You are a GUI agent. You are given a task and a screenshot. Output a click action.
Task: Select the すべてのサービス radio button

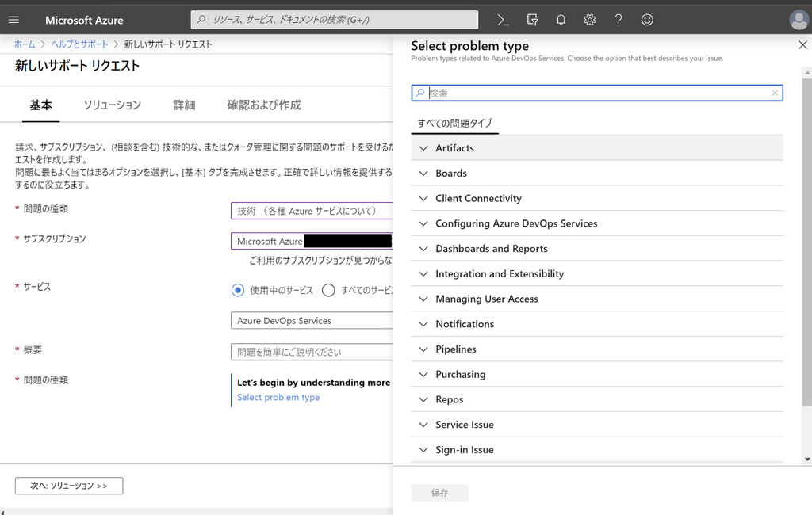click(x=328, y=290)
